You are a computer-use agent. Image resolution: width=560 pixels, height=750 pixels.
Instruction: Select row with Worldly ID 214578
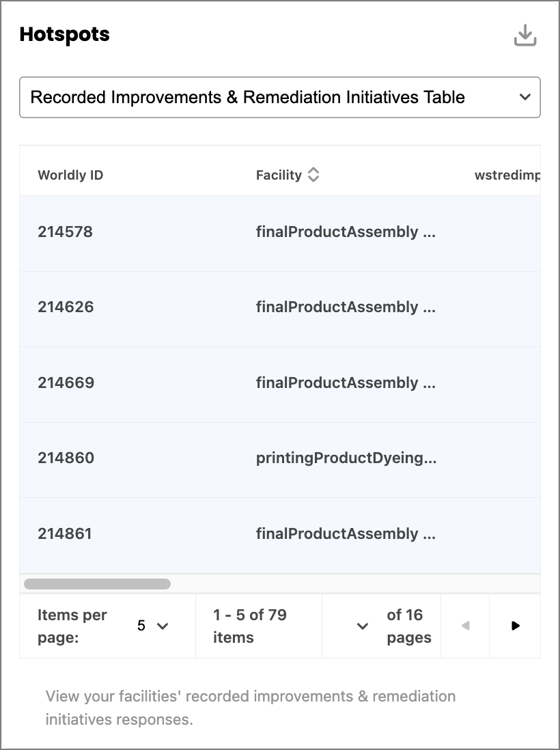[280, 233]
